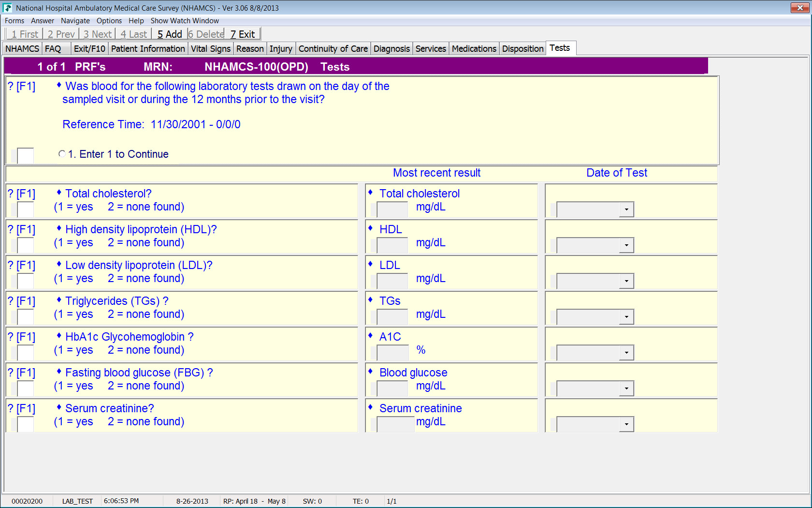Image resolution: width=812 pixels, height=508 pixels.
Task: Click the '3 Next' navigation button
Action: click(97, 34)
